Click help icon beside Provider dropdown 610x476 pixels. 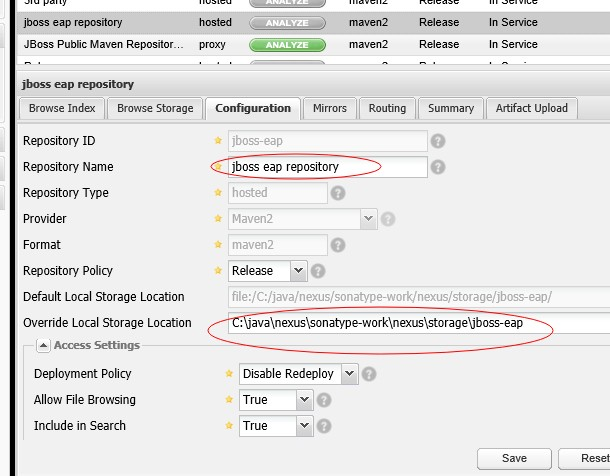pos(388,219)
